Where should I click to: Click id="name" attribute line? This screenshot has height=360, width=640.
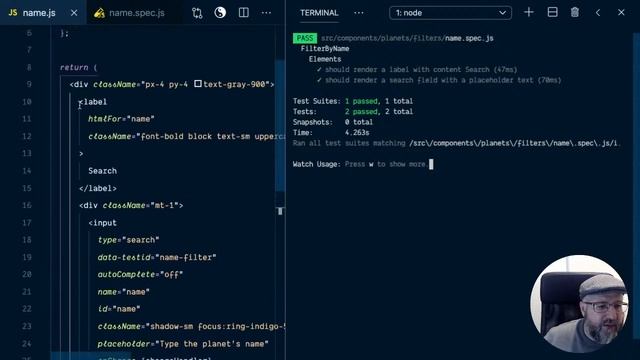119,309
